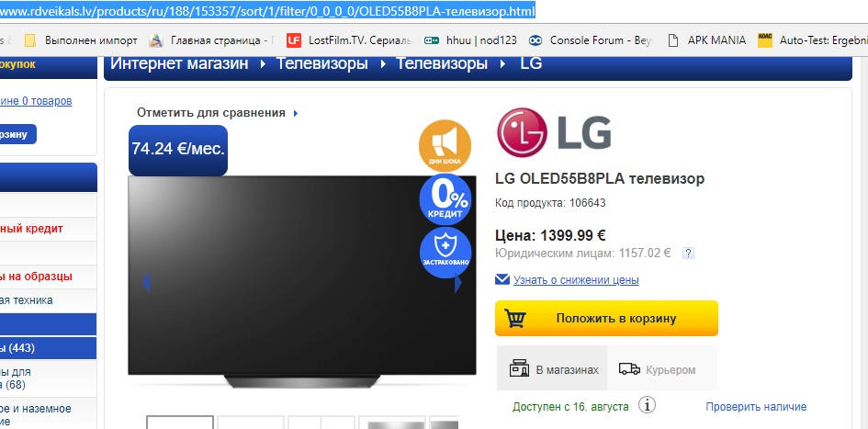
Task: Click the LG brand logo
Action: [554, 132]
